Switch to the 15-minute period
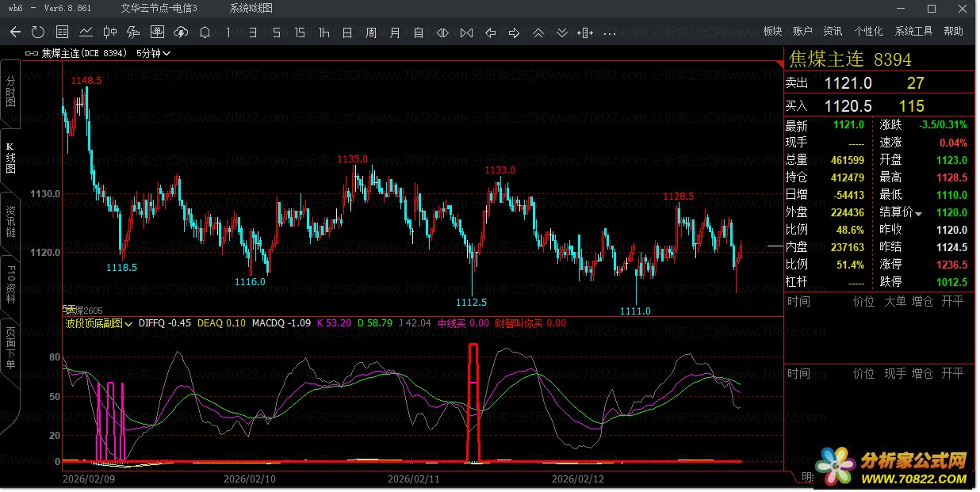Image resolution: width=980 pixels, height=492 pixels. click(x=300, y=32)
